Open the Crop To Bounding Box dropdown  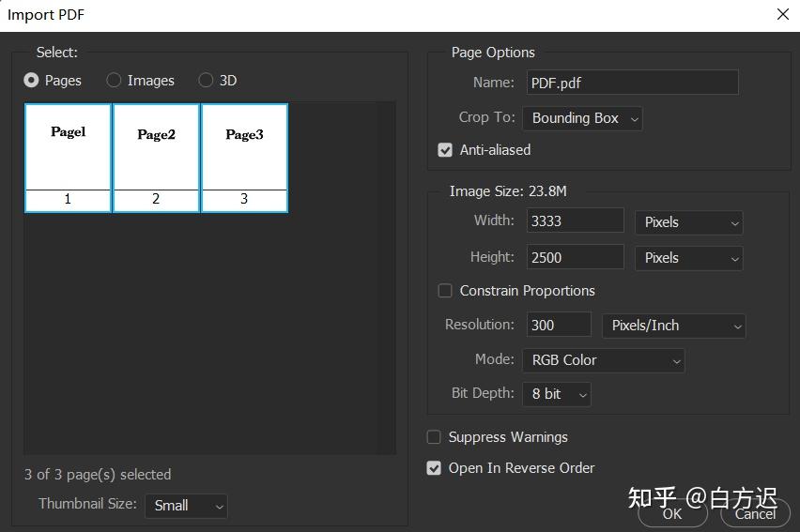(582, 118)
